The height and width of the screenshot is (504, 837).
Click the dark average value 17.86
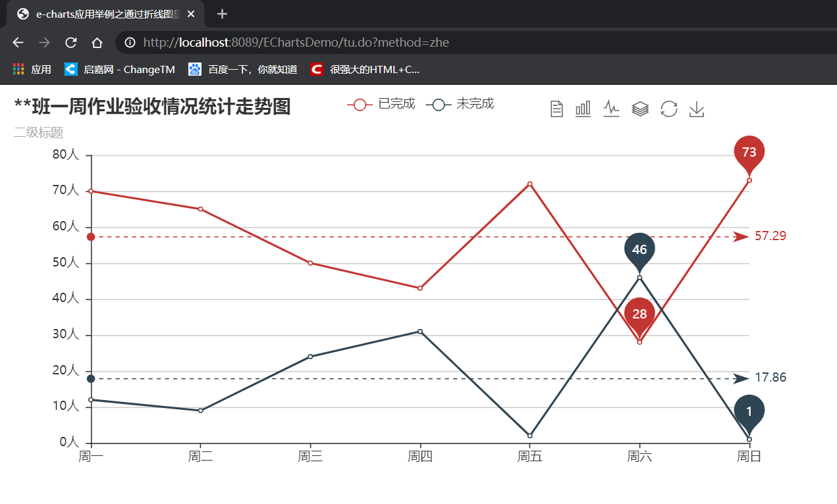(x=770, y=378)
